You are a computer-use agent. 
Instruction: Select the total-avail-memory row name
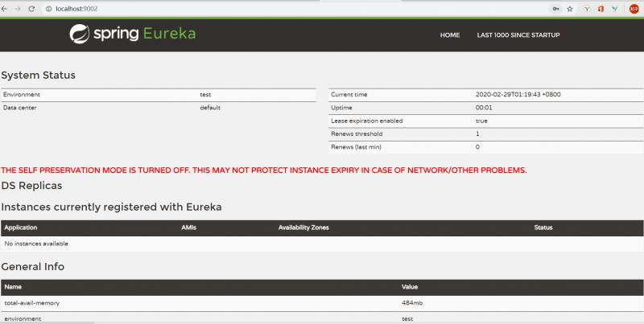(32, 303)
